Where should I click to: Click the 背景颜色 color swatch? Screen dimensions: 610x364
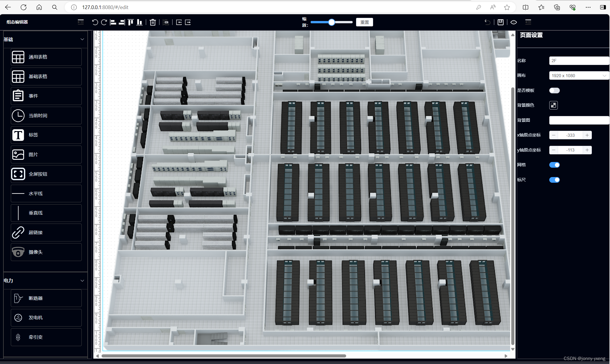click(553, 105)
